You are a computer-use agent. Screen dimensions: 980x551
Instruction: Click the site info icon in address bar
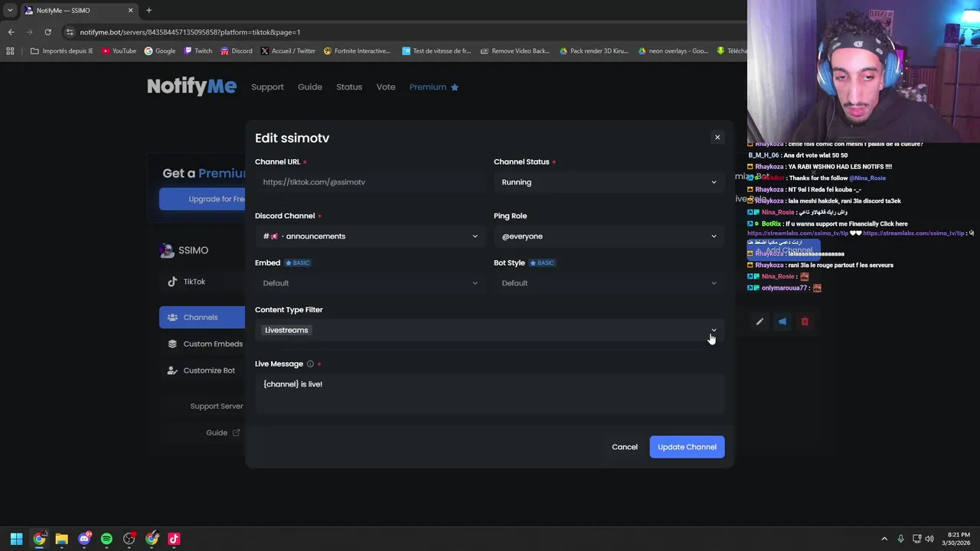click(70, 32)
